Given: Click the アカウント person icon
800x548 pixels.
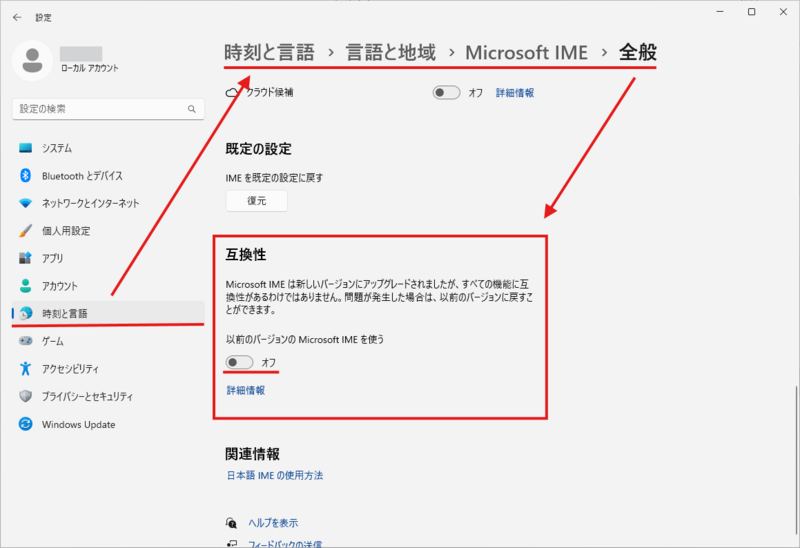Looking at the screenshot, I should (26, 286).
